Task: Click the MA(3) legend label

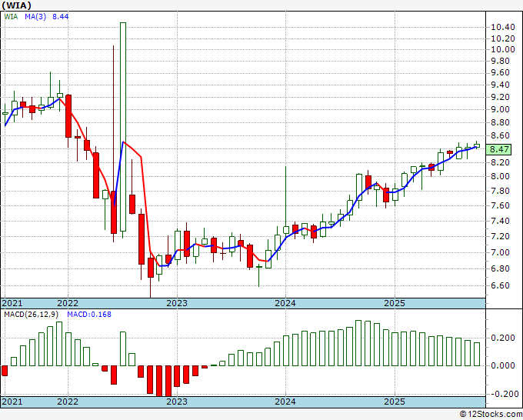Action: 35,16
